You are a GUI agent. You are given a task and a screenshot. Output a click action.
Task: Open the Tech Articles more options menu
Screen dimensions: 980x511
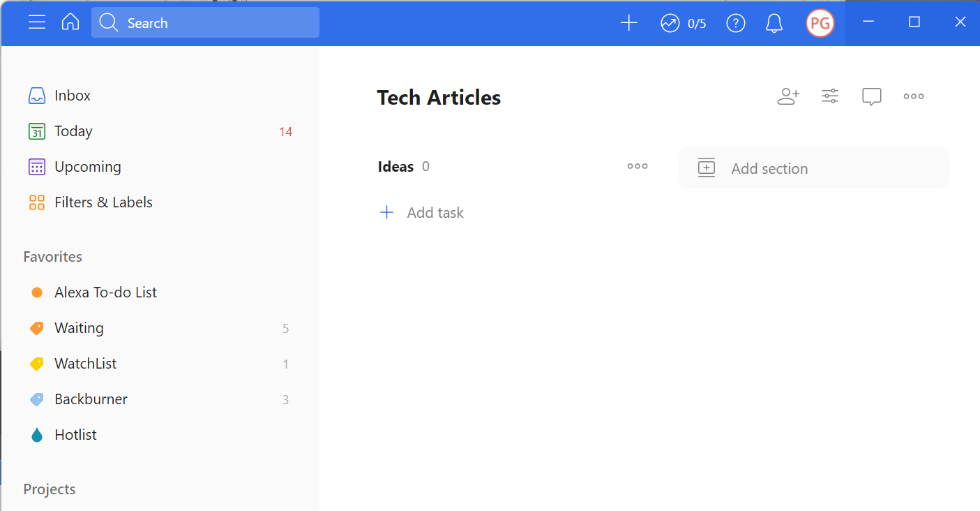tap(913, 96)
